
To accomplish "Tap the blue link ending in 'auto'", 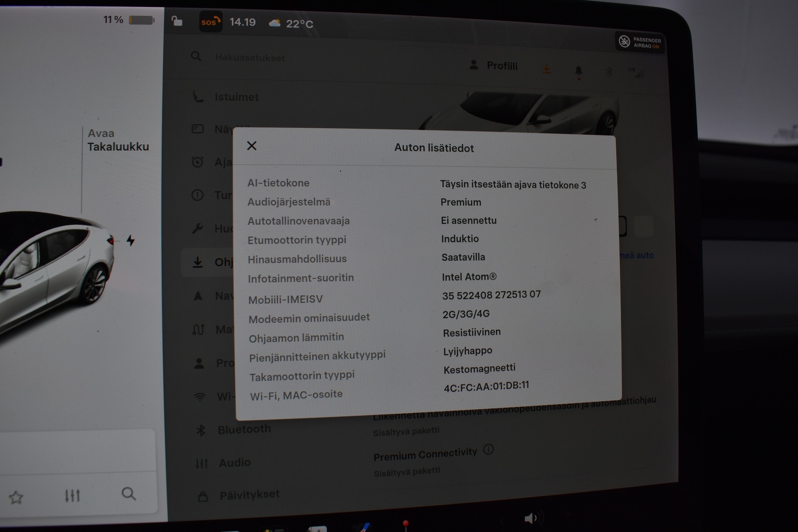I will (x=636, y=255).
